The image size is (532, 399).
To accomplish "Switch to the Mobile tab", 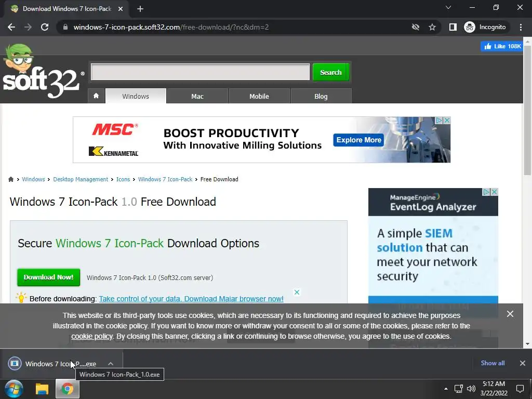I will pos(259,96).
